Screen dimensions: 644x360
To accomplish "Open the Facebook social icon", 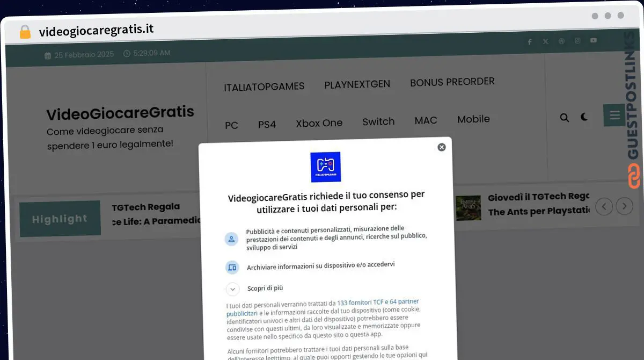I will click(529, 42).
